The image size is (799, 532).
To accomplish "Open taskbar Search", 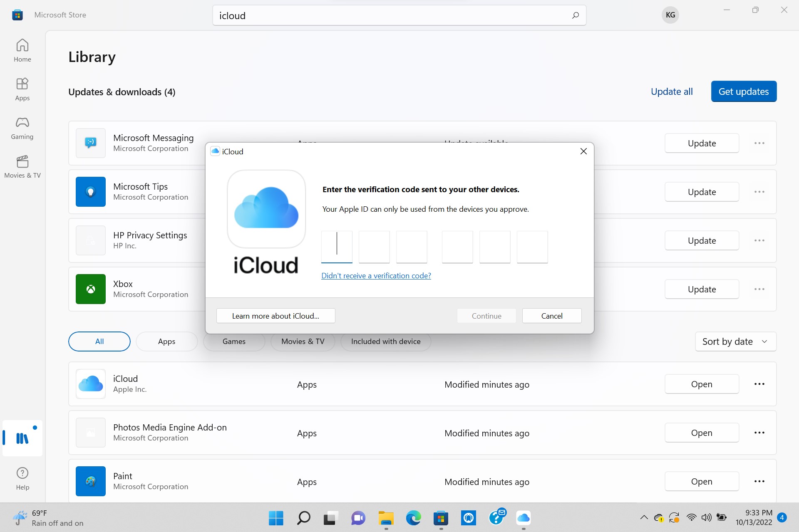I will [303, 518].
